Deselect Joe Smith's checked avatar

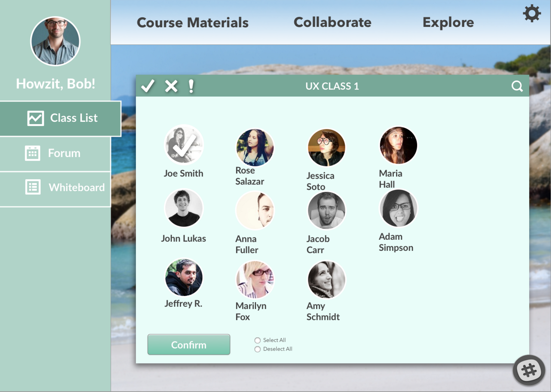point(184,145)
